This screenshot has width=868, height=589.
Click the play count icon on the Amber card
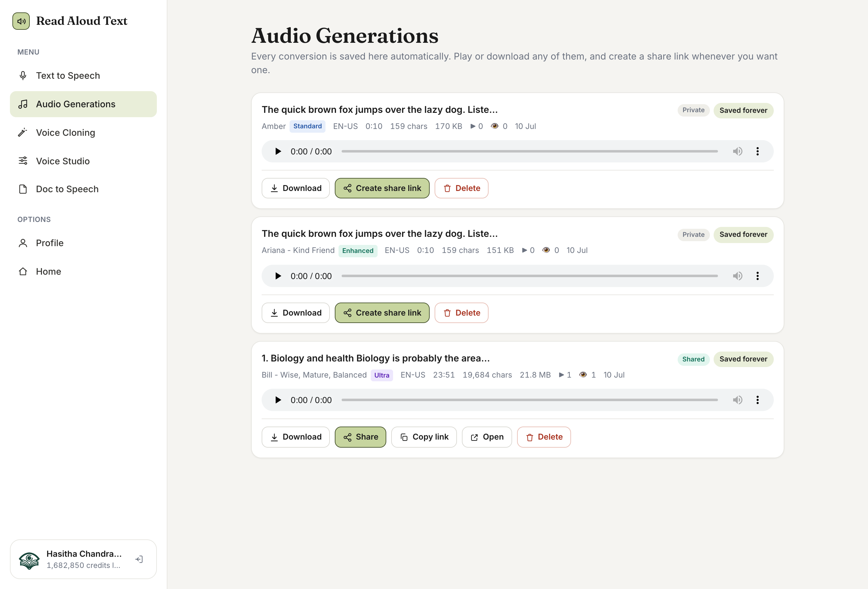click(x=473, y=126)
